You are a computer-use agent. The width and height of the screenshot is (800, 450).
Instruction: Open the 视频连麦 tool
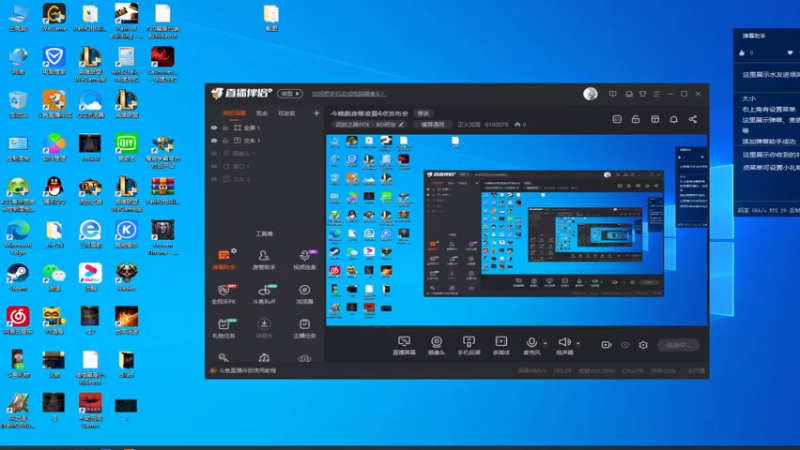click(305, 260)
